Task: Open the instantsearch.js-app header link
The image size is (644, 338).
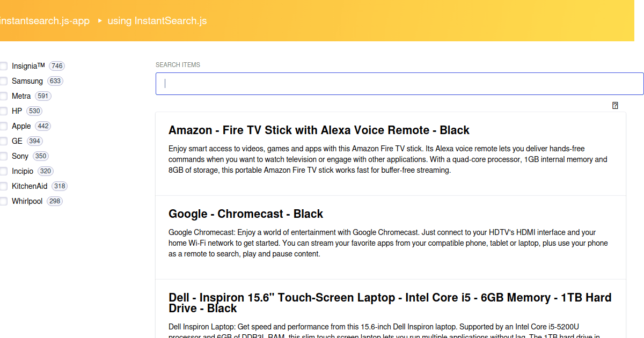Action: tap(45, 21)
